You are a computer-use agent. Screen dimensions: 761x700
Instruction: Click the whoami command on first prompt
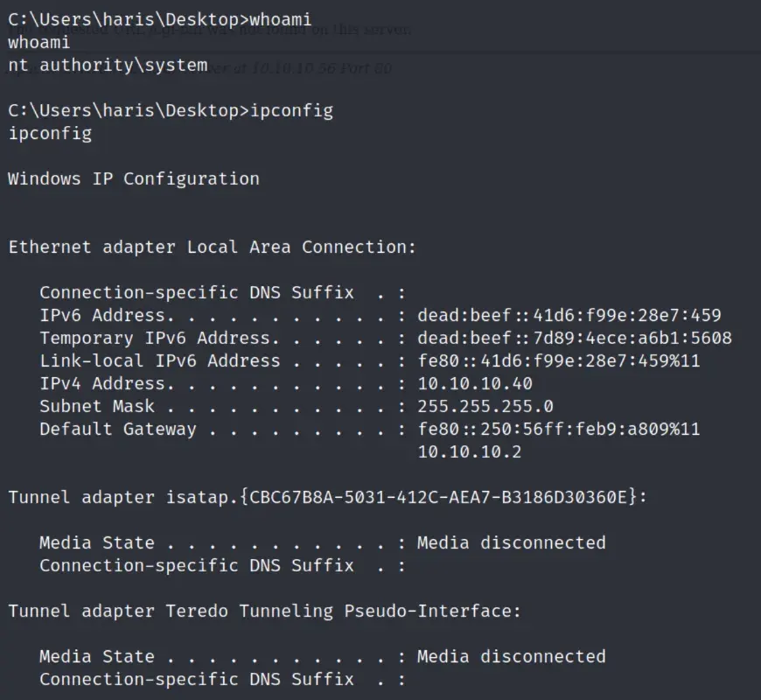point(280,19)
